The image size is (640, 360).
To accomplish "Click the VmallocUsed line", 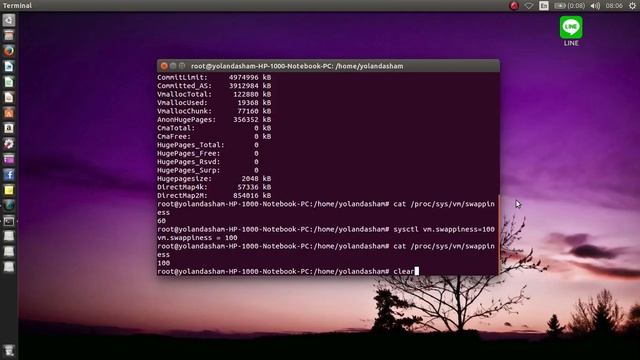I will (x=214, y=103).
